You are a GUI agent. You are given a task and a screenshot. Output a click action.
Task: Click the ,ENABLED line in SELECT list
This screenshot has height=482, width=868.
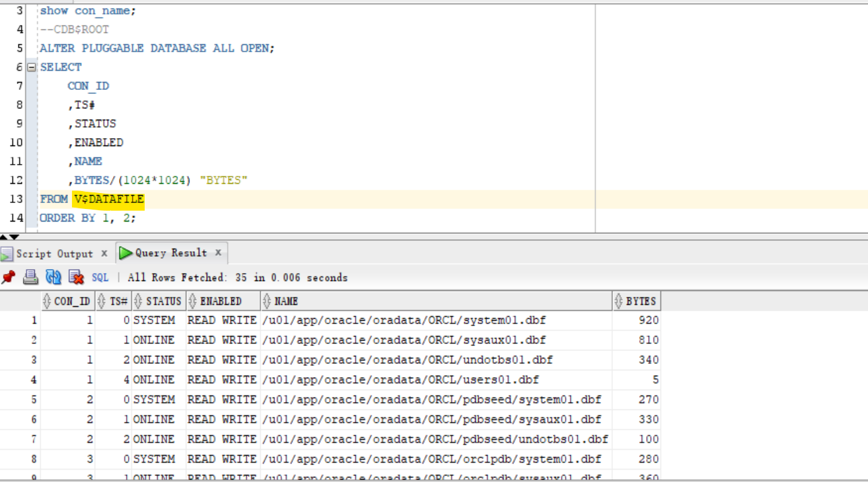pyautogui.click(x=95, y=142)
